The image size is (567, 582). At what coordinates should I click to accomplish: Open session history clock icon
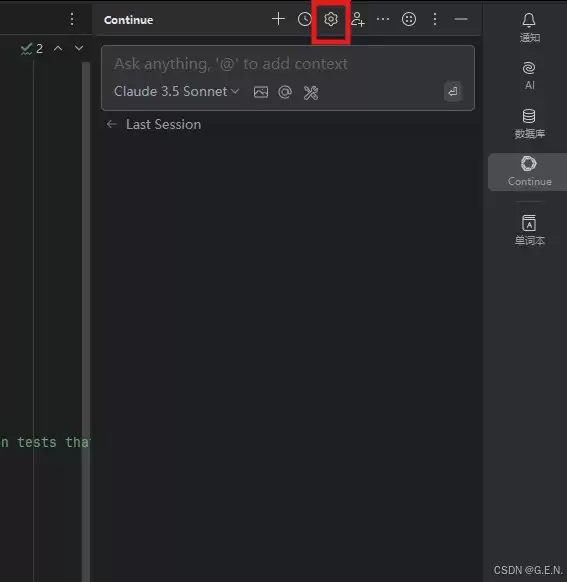[x=304, y=19]
